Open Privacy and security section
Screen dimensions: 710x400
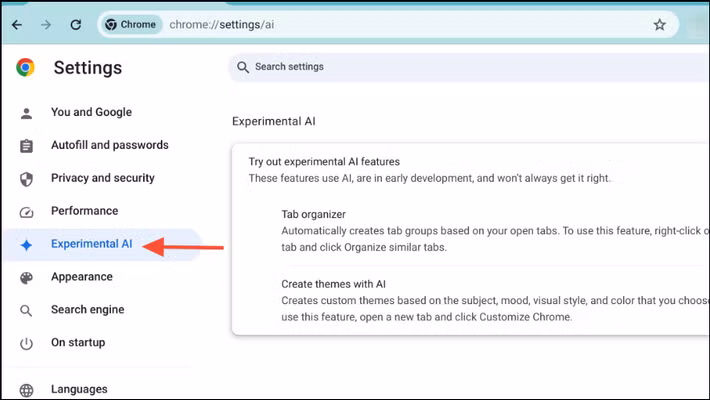[103, 178]
